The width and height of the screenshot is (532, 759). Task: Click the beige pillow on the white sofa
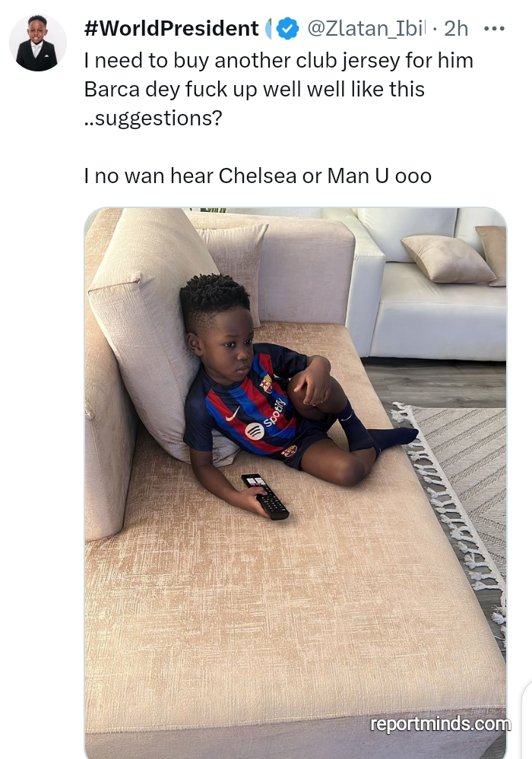point(448,258)
